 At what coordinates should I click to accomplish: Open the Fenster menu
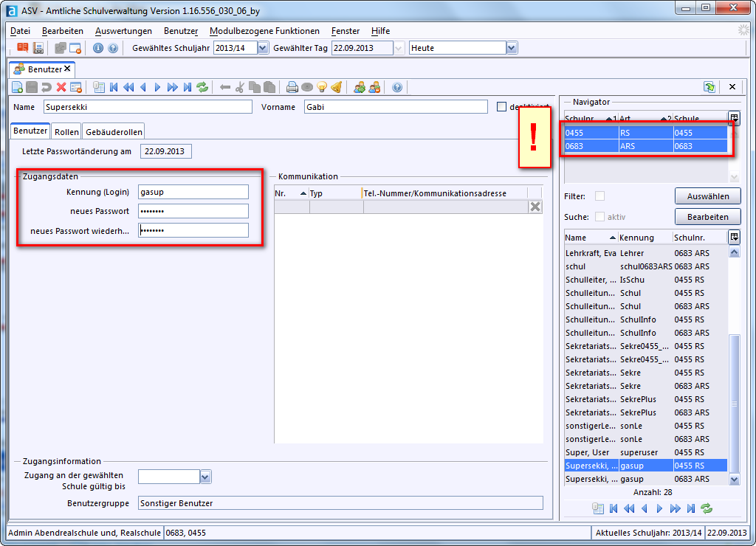[x=346, y=31]
